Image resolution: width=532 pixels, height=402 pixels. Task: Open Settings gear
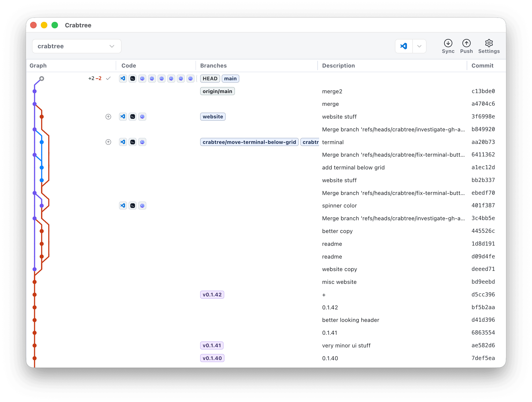tap(489, 46)
